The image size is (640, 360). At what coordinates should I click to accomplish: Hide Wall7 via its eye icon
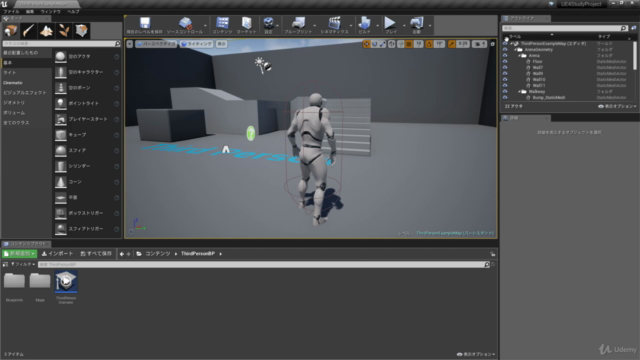click(505, 68)
